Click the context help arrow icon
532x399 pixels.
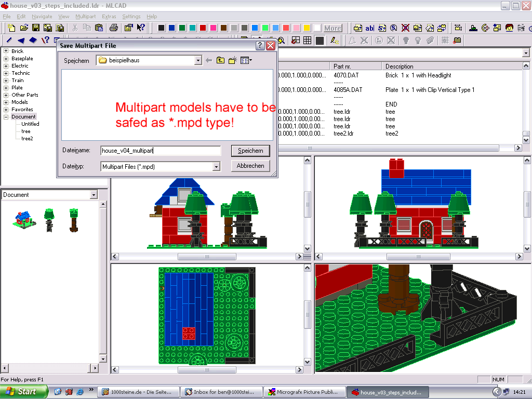point(141,28)
